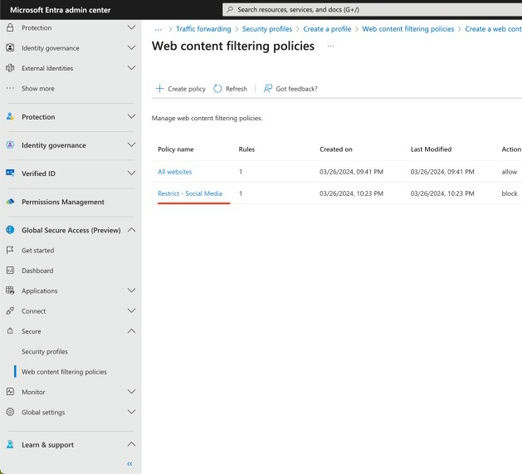Click the Last Modified column header

tap(431, 149)
